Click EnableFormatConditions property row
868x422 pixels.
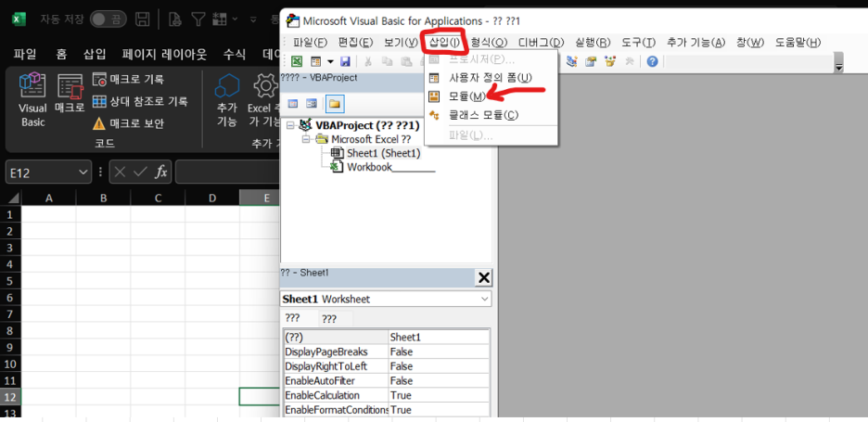(x=387, y=410)
